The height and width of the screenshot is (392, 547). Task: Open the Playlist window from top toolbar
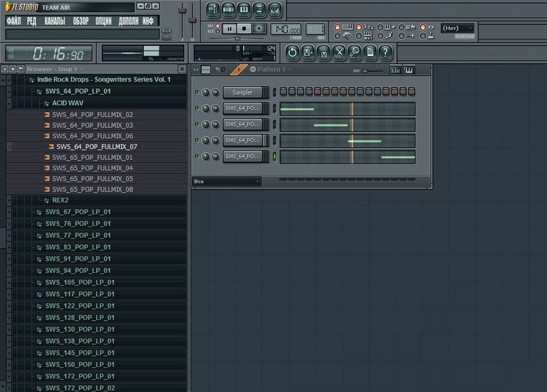(x=213, y=10)
